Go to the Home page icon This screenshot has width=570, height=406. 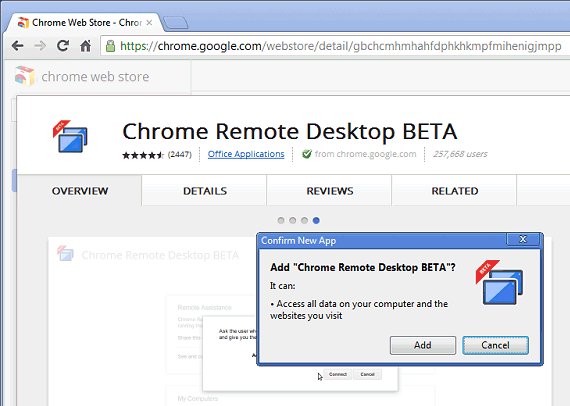[86, 46]
